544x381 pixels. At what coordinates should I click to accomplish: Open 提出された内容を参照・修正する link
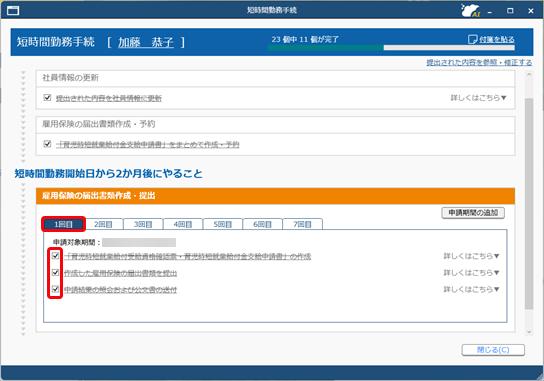(479, 62)
